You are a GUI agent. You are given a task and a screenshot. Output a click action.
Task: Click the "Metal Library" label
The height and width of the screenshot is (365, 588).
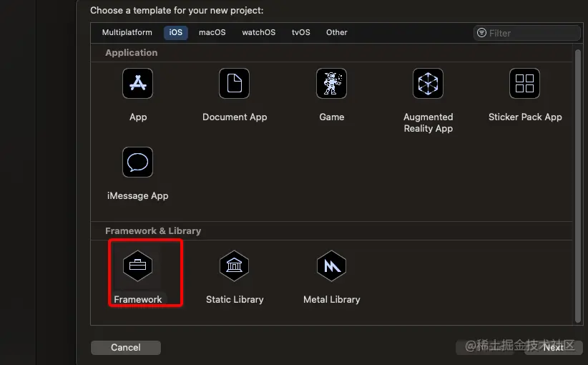(x=331, y=299)
